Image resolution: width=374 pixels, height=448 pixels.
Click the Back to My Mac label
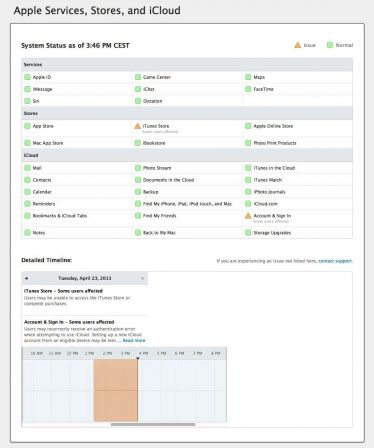pyautogui.click(x=159, y=233)
